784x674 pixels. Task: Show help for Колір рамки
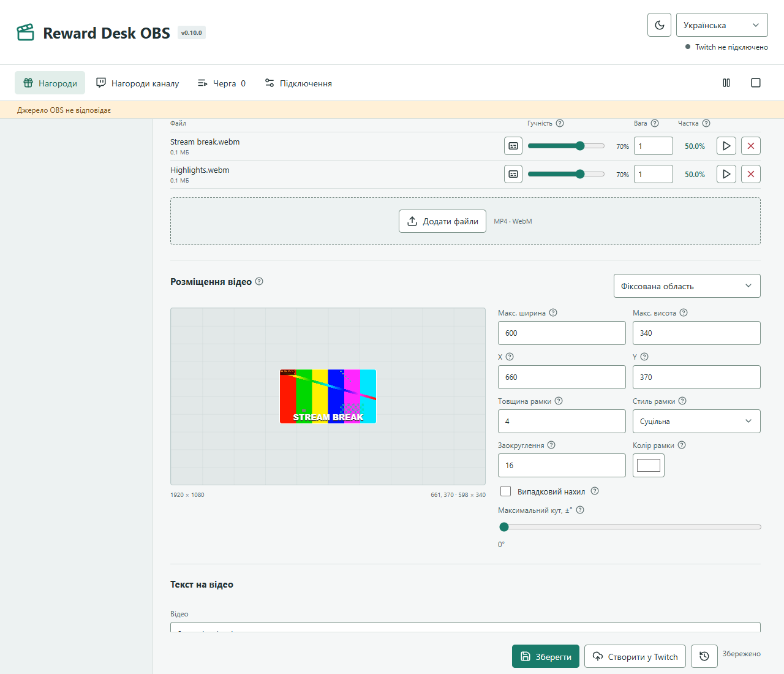[682, 445]
